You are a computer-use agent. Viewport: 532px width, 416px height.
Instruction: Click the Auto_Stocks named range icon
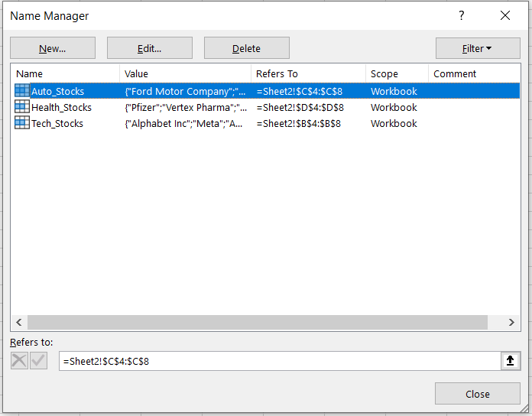(x=22, y=91)
